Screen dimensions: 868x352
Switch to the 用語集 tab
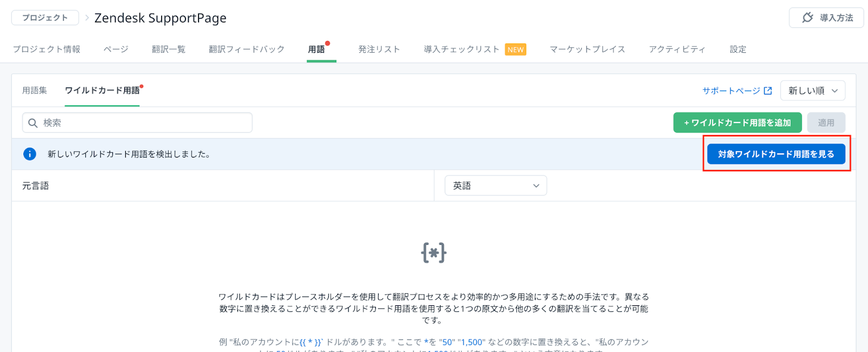tap(35, 91)
